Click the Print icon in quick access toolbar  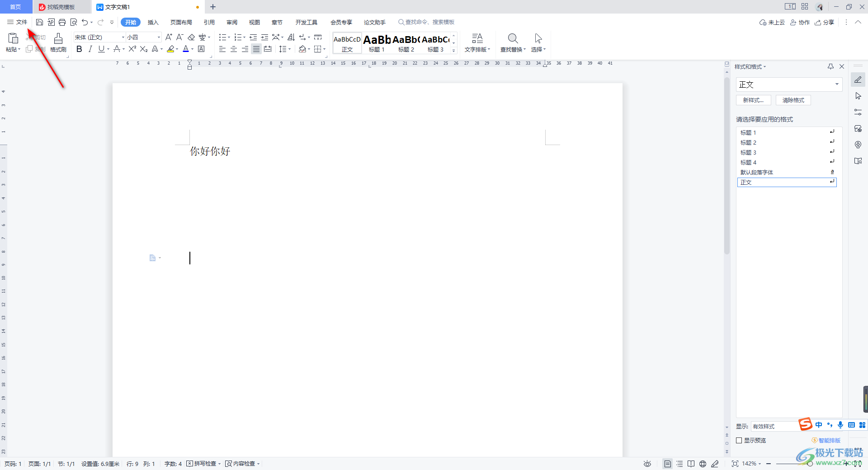coord(62,22)
